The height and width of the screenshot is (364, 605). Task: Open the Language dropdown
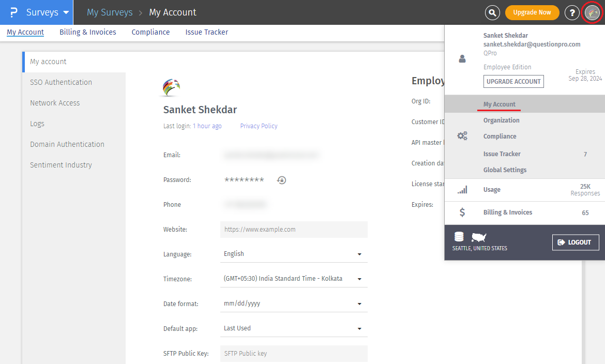(294, 254)
